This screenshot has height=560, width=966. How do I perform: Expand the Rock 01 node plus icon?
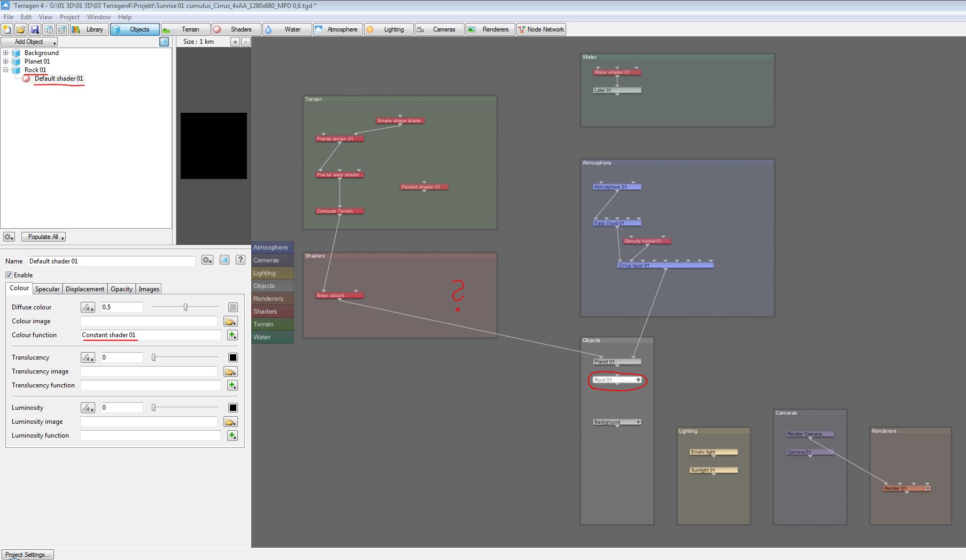(x=638, y=380)
